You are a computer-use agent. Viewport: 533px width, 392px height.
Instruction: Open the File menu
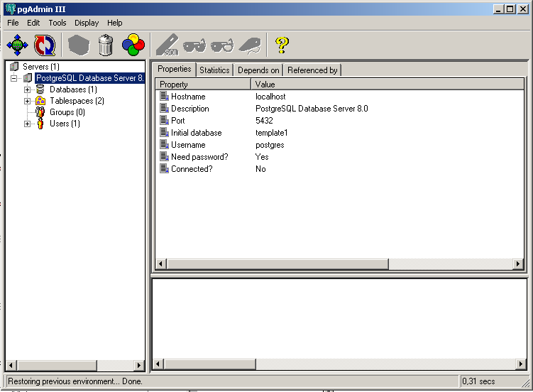tap(13, 23)
